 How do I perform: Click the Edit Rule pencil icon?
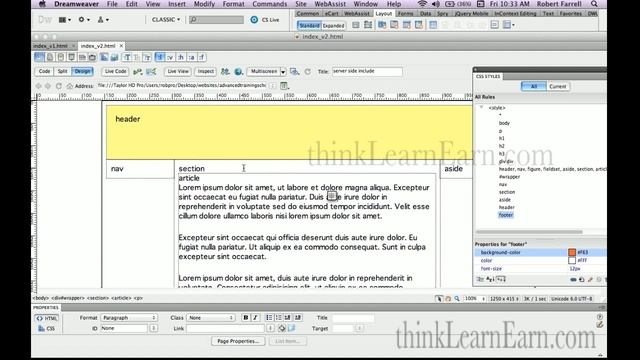click(x=590, y=280)
